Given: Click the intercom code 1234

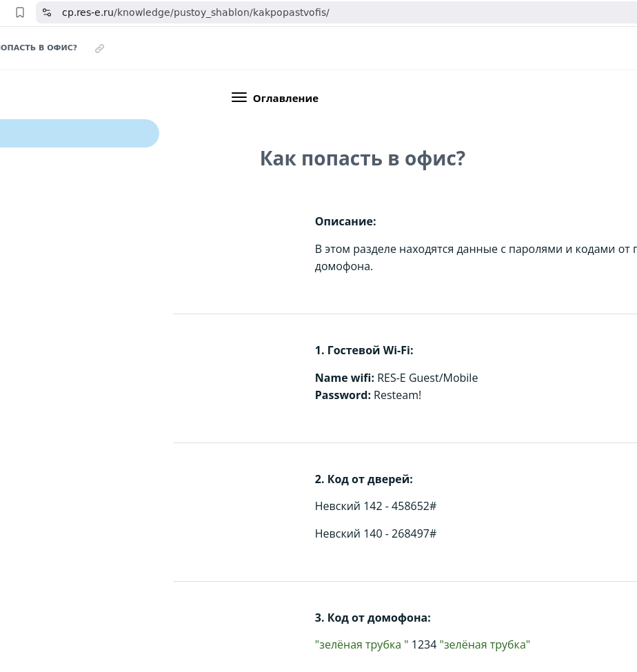Looking at the screenshot, I should coord(424,644).
